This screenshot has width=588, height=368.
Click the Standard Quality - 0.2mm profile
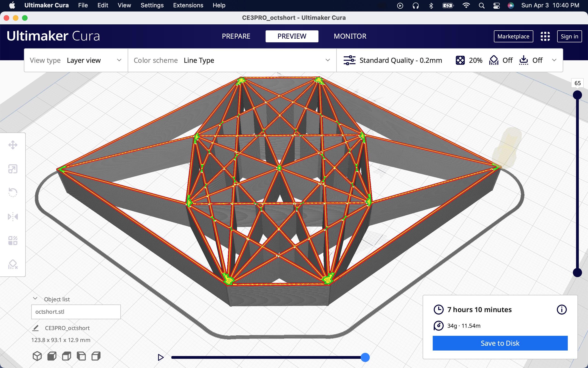coord(401,60)
